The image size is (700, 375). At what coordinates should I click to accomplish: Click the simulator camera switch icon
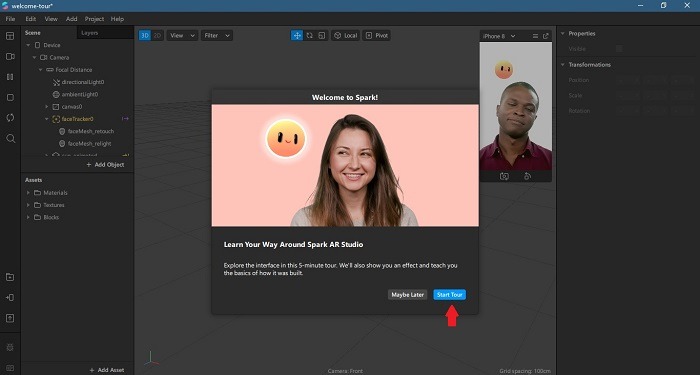[x=504, y=176]
